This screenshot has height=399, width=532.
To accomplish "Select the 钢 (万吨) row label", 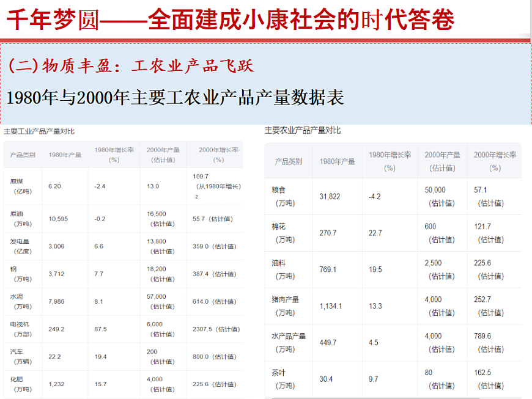I will [21, 274].
